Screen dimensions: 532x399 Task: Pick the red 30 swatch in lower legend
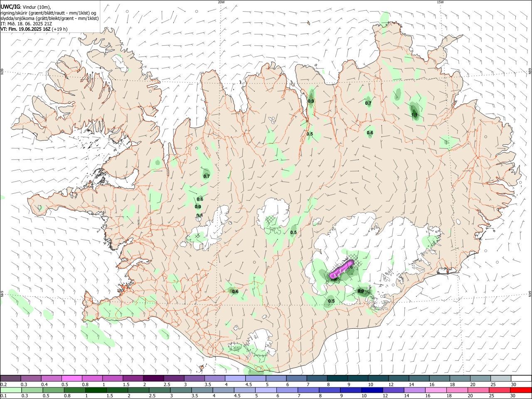521,390
